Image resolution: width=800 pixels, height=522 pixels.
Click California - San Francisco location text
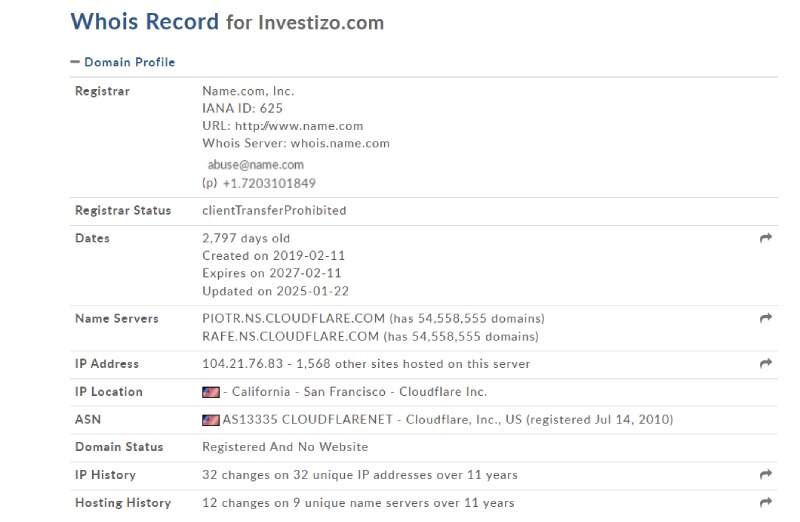pyautogui.click(x=309, y=392)
